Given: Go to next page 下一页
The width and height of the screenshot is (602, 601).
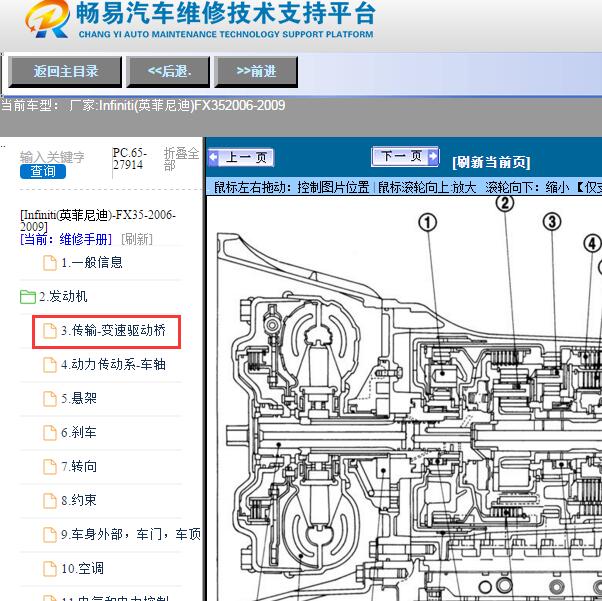Looking at the screenshot, I should click(x=405, y=156).
